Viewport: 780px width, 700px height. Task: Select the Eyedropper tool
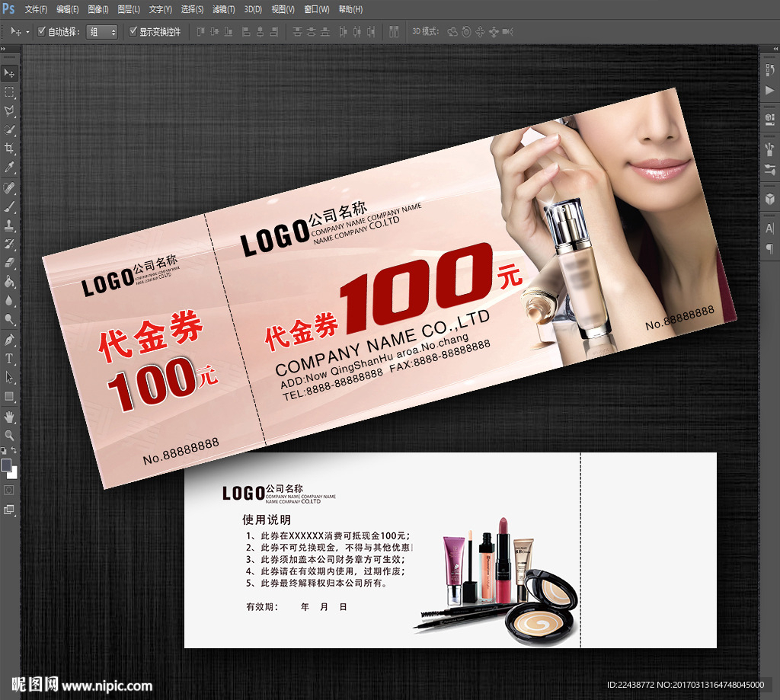pyautogui.click(x=9, y=167)
